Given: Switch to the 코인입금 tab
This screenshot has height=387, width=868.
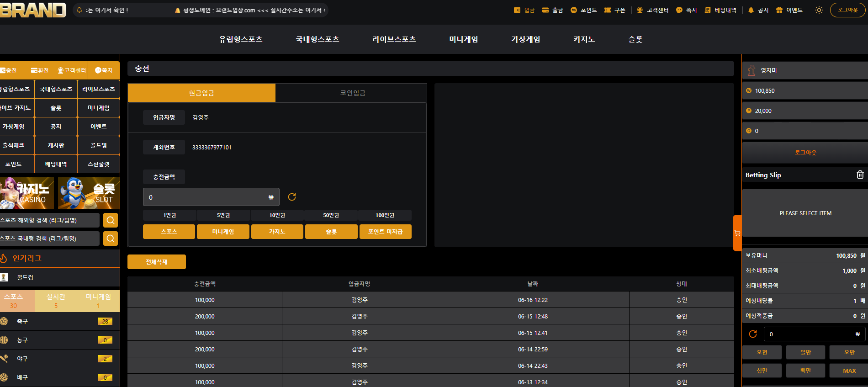Looking at the screenshot, I should pyautogui.click(x=352, y=93).
